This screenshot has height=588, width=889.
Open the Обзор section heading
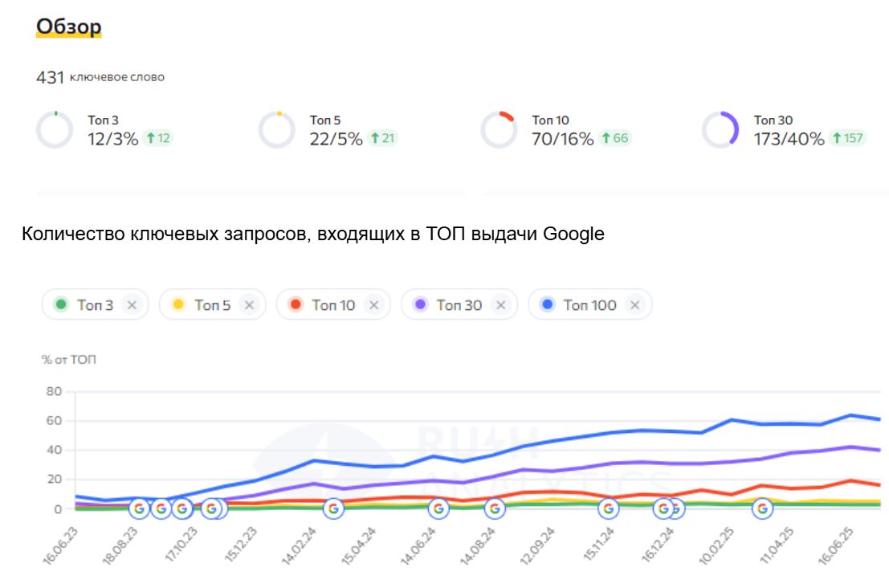[69, 27]
